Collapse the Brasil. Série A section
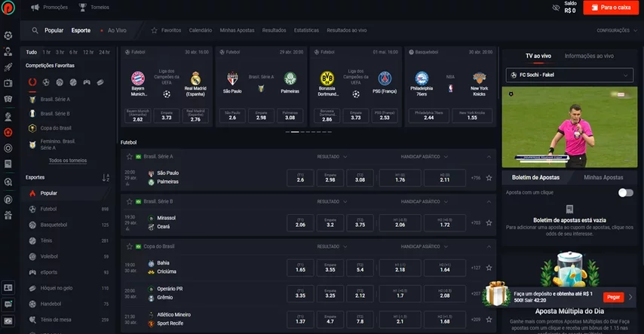Screen dimensions: 644x334 489,157
